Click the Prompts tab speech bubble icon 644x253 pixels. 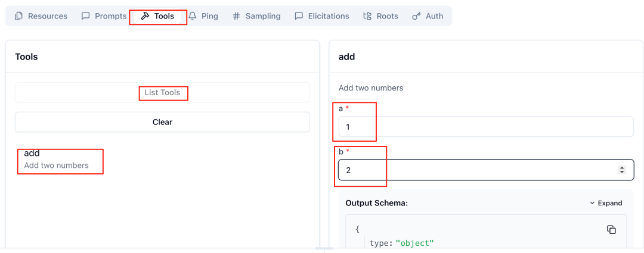point(86,16)
